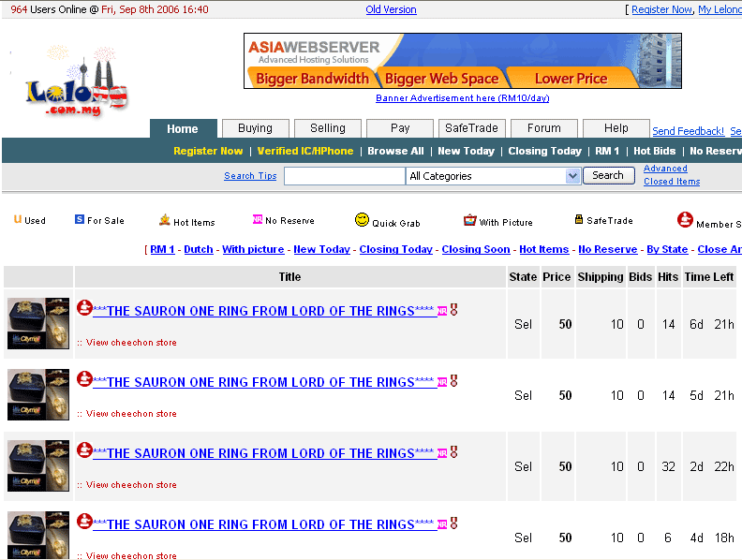Viewport: 742px width, 560px height.
Task: Click the Member Store red icon in legend
Action: click(x=685, y=220)
